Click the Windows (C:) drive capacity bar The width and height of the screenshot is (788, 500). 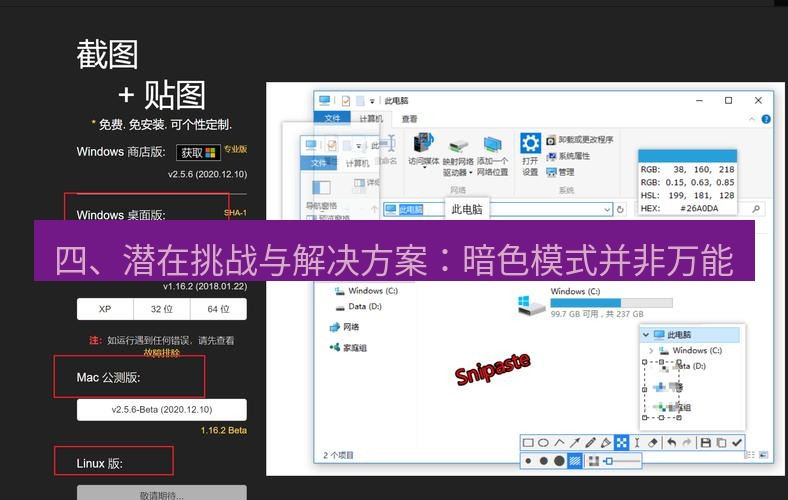tap(611, 303)
